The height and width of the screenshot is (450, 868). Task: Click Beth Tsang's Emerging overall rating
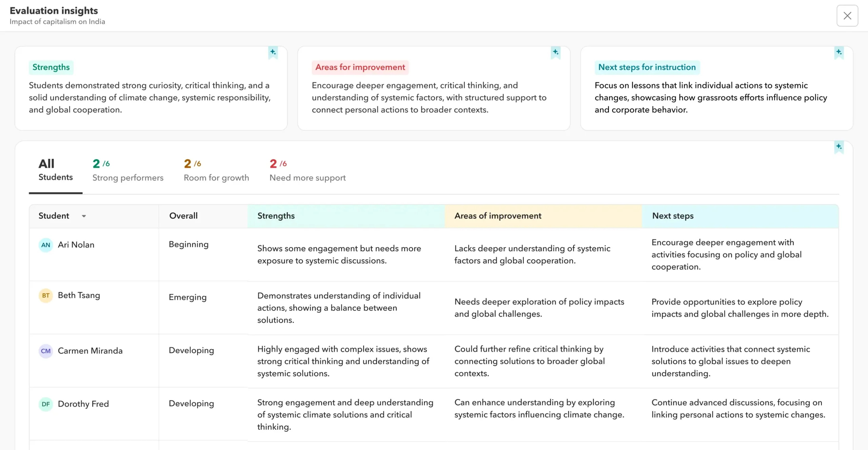pyautogui.click(x=187, y=297)
